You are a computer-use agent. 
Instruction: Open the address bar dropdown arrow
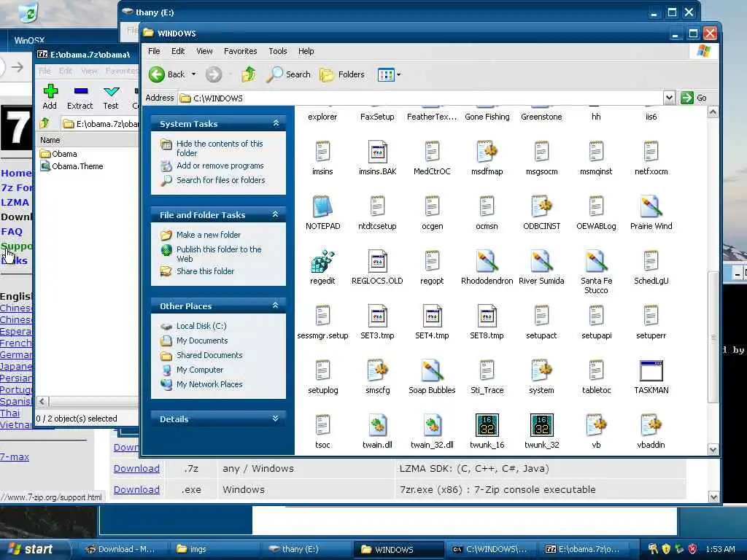pos(669,98)
